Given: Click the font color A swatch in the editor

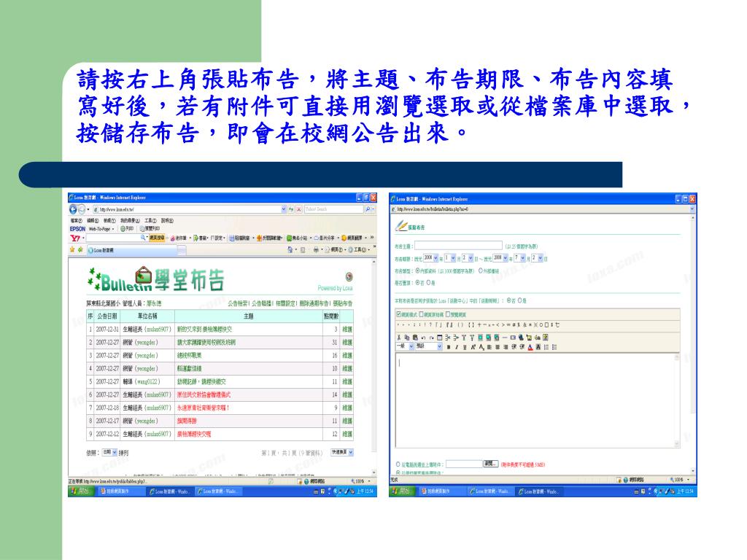Looking at the screenshot, I should point(530,347).
